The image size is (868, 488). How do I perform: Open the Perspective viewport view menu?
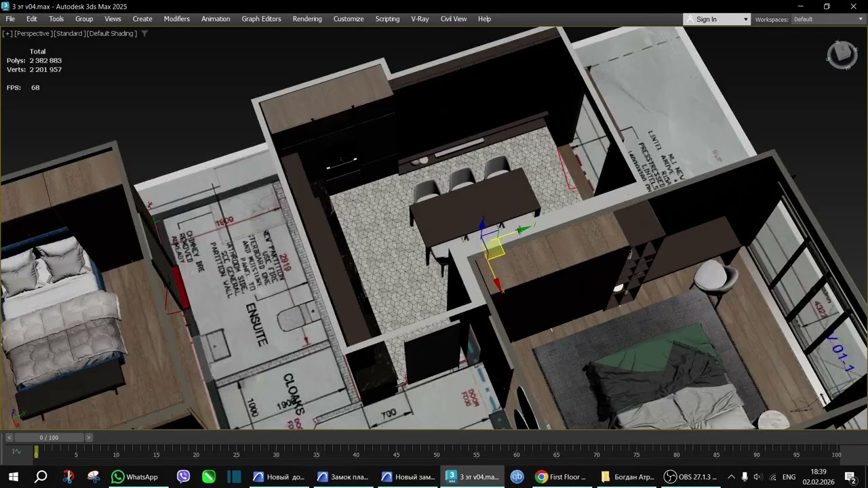[x=33, y=33]
